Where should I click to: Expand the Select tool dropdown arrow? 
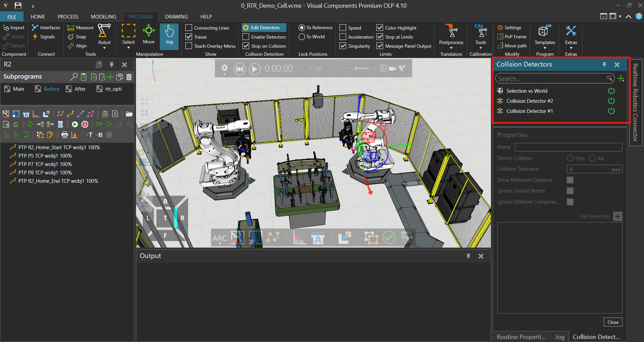[128, 48]
